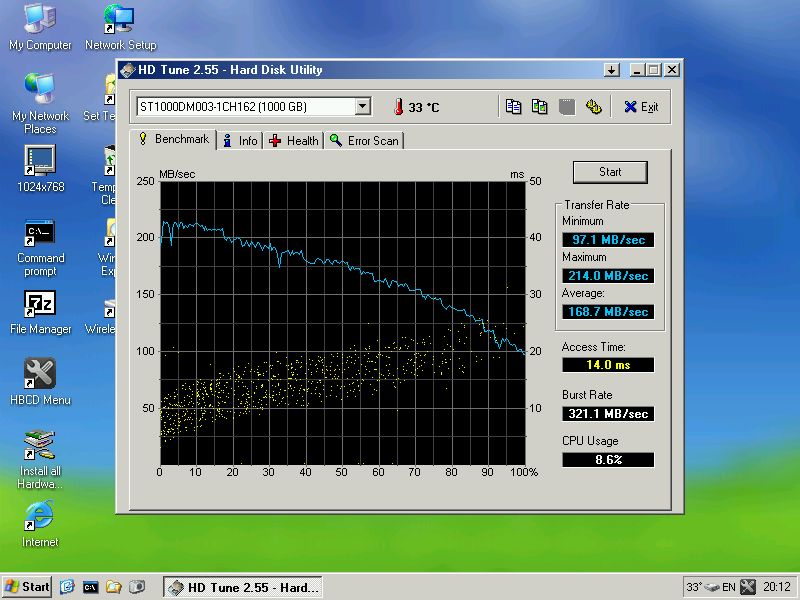
Task: Open the drive selection dropdown arrow
Action: tap(362, 107)
